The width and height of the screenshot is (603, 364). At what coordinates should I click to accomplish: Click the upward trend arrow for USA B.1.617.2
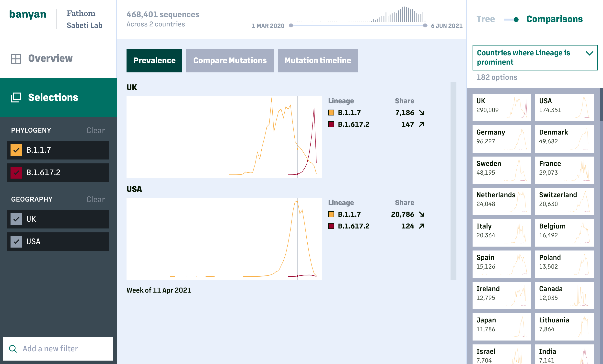tap(421, 226)
